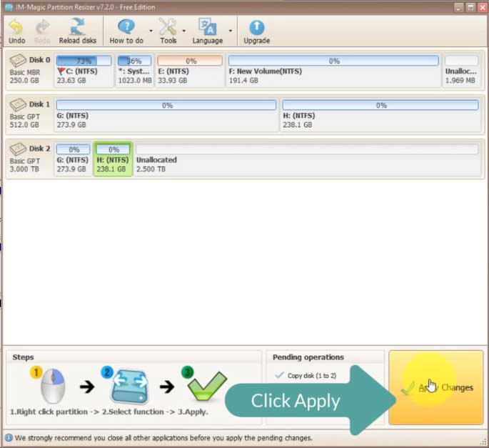This screenshot has width=489, height=448.
Task: Select the Disk 0 drive icon
Action: (x=18, y=60)
